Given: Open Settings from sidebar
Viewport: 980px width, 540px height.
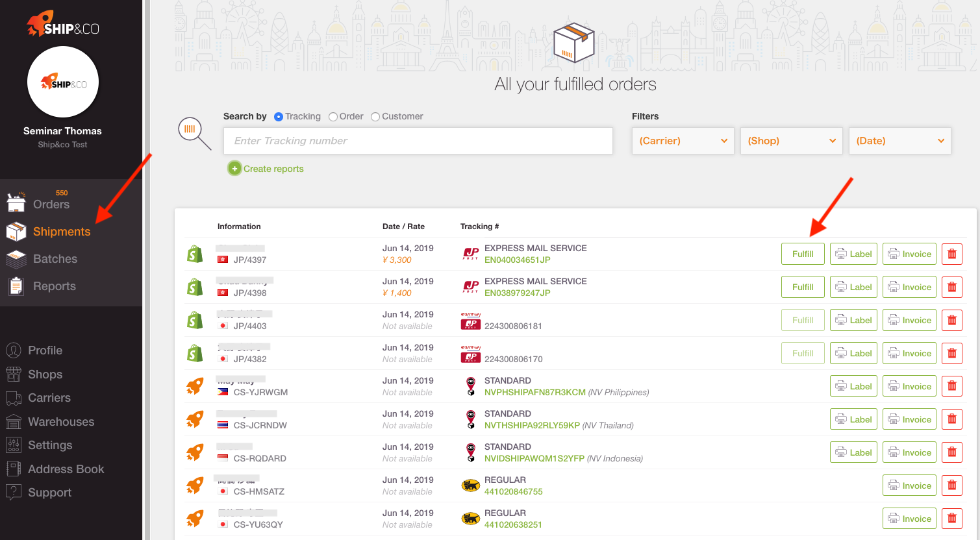Looking at the screenshot, I should (50, 445).
